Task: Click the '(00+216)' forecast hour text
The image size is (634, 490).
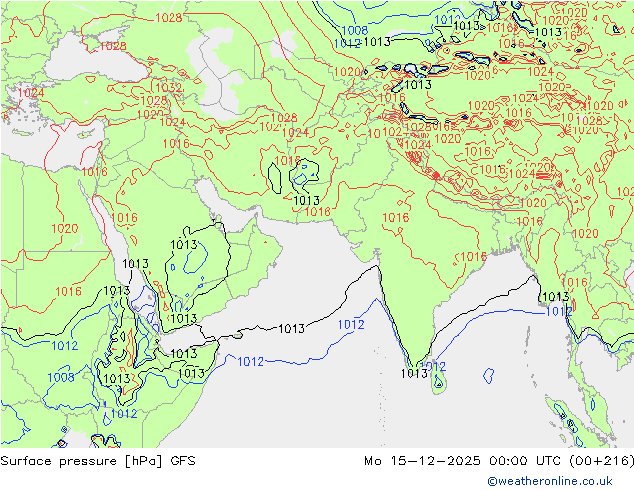Action: 601,461
